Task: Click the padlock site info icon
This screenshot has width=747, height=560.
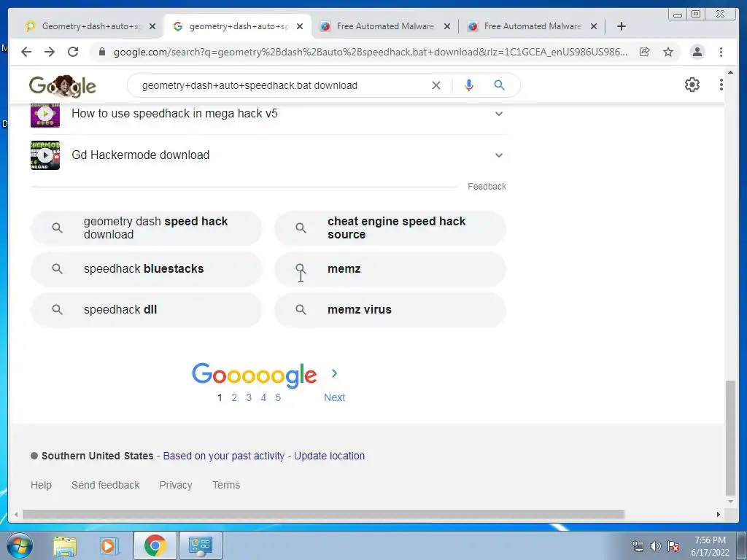Action: (101, 52)
